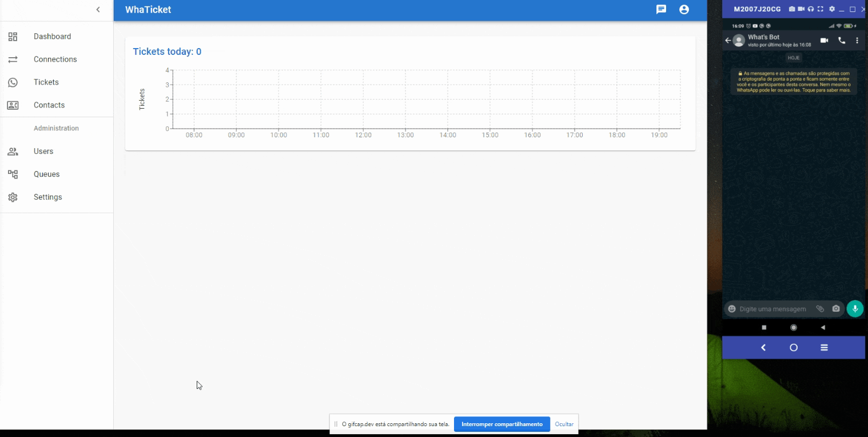The height and width of the screenshot is (437, 868).
Task: Take a screenshot with mirror camera icon
Action: (x=792, y=9)
